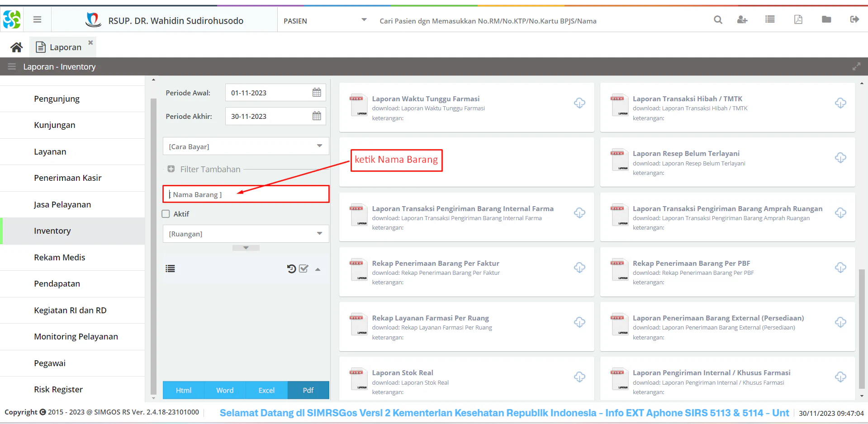This screenshot has width=868, height=424.
Task: Click the reset history icon
Action: click(x=291, y=269)
